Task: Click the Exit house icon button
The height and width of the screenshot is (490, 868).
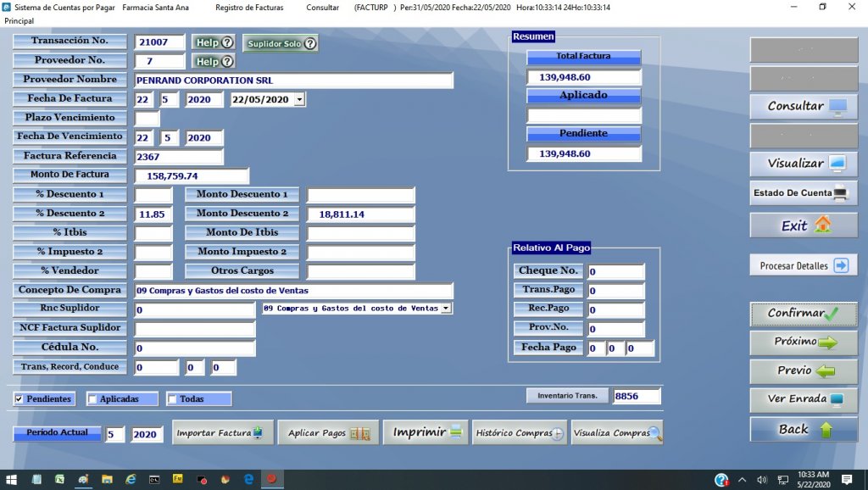Action: (x=803, y=226)
